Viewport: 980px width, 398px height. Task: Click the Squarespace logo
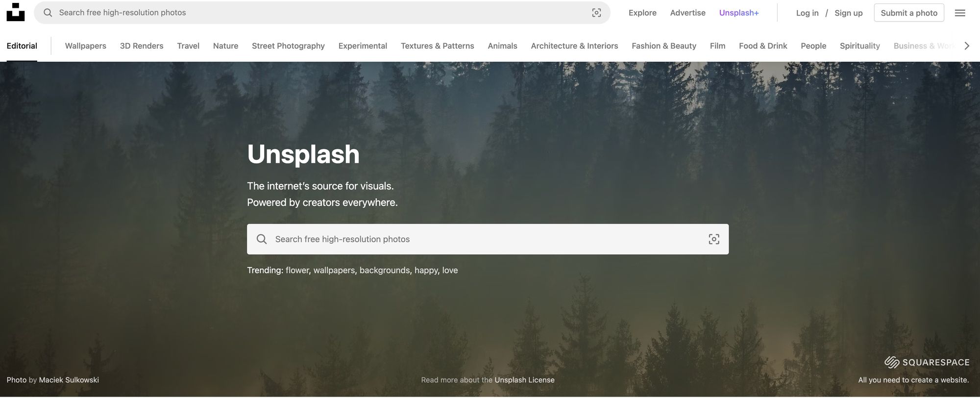927,362
